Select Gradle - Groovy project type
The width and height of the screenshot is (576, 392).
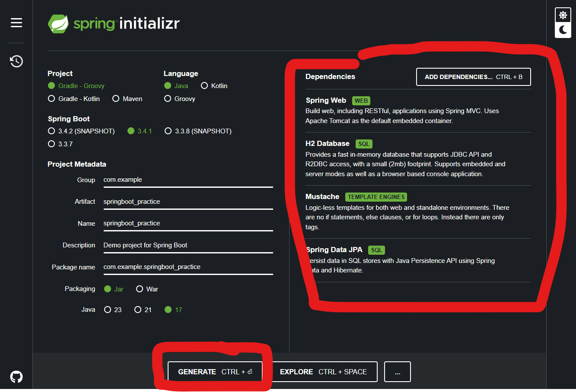click(x=76, y=86)
